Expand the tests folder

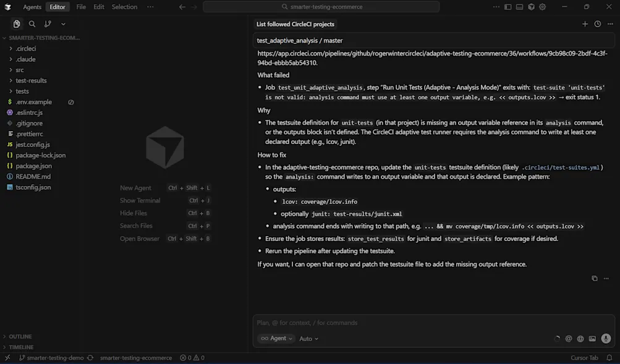point(41,91)
